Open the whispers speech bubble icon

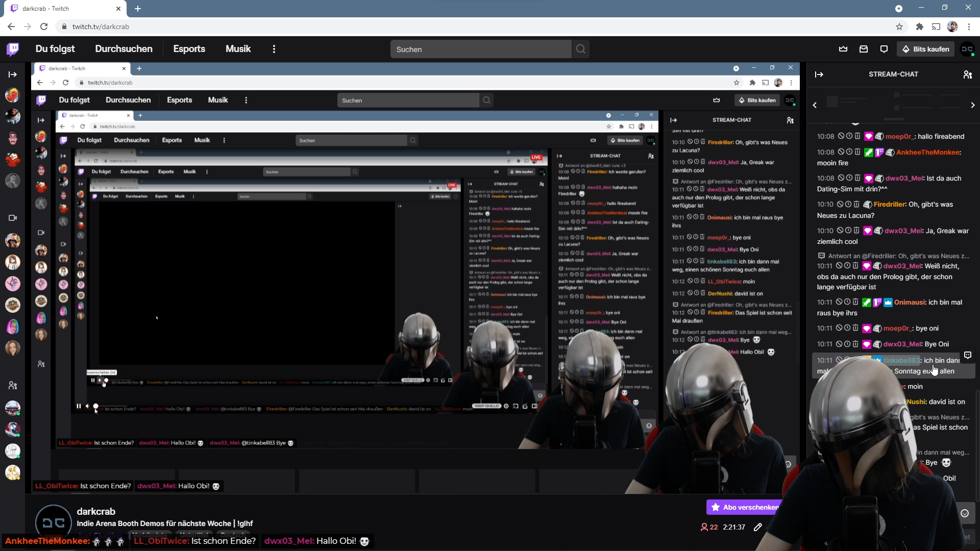[884, 49]
